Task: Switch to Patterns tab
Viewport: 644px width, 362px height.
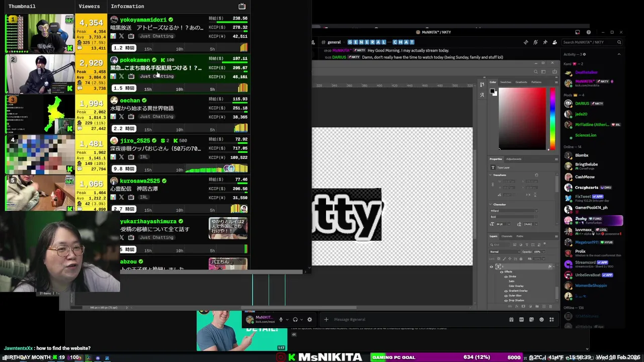Action: pos(536,82)
